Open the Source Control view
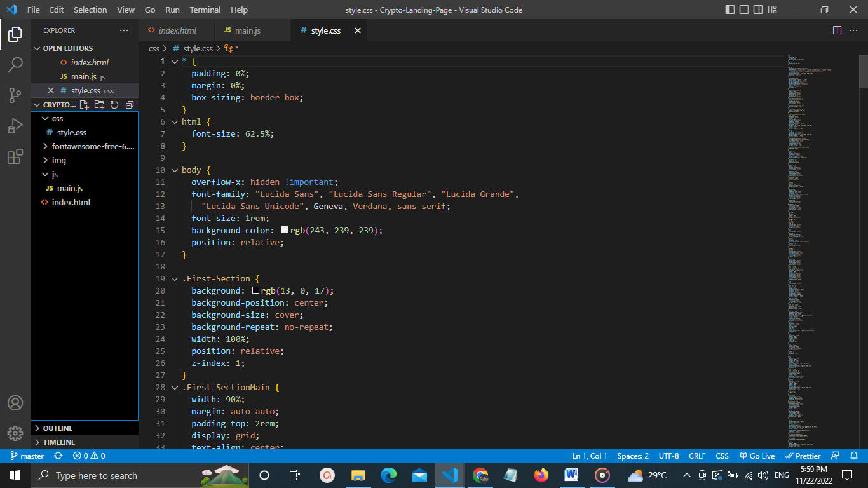 click(15, 95)
